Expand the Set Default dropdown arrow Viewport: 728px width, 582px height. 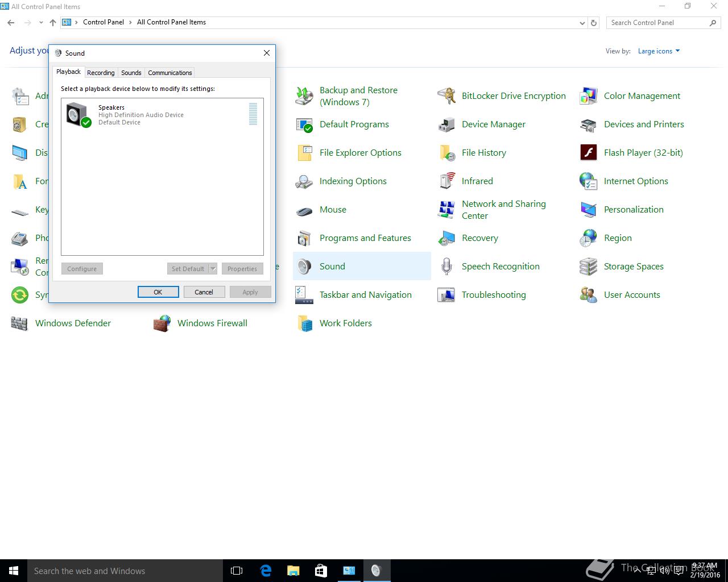pos(213,269)
